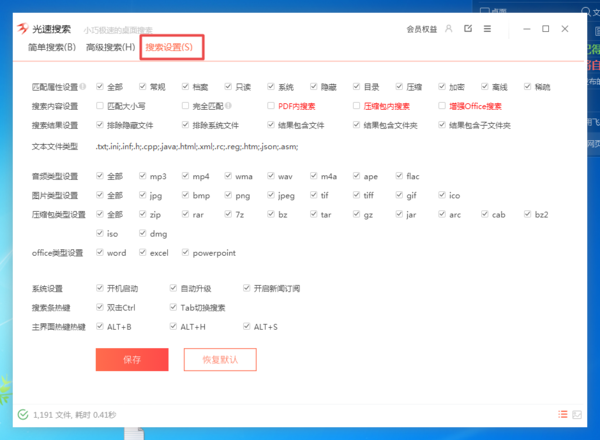The height and width of the screenshot is (440, 600).
Task: Open the feedback edit icon in title bar
Action: 468,29
